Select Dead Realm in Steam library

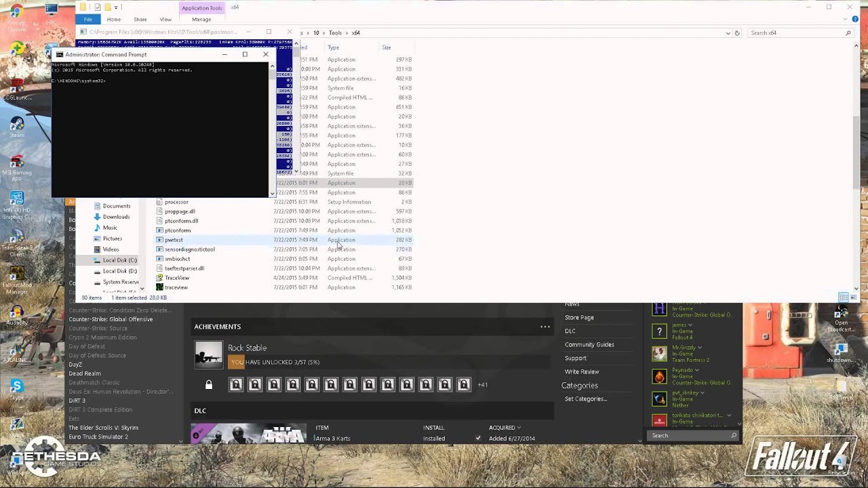[x=85, y=373]
